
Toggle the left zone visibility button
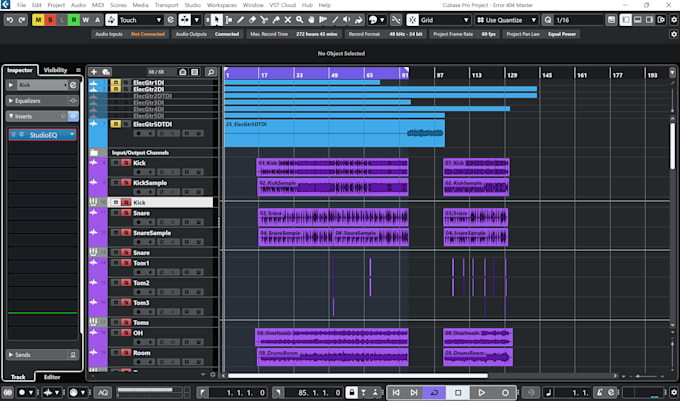click(x=625, y=20)
